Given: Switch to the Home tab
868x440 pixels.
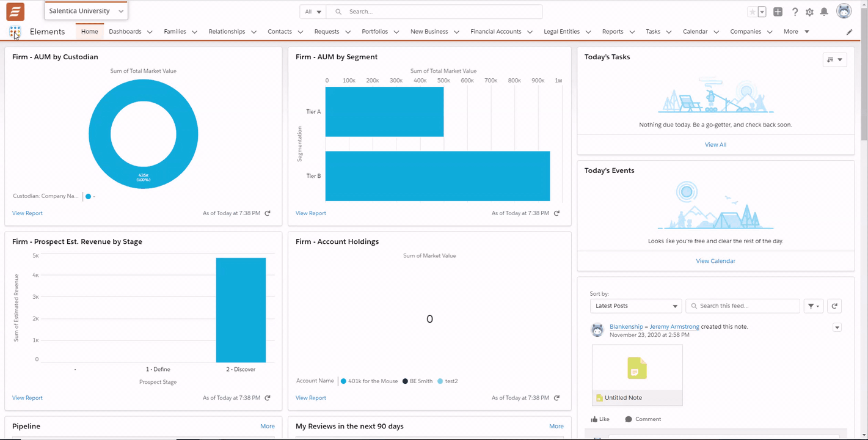Looking at the screenshot, I should [90, 32].
